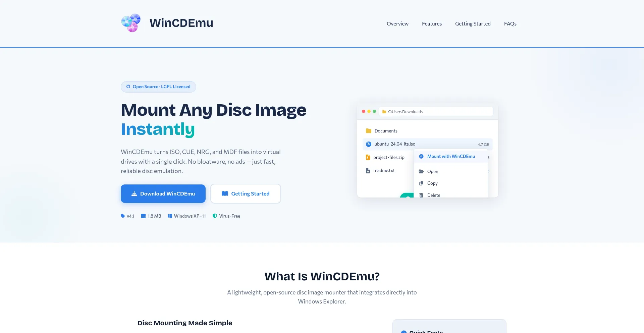Click the disc icon beside Mount with WinCDEmu
Viewport: 644px width, 333px height.
(x=421, y=157)
